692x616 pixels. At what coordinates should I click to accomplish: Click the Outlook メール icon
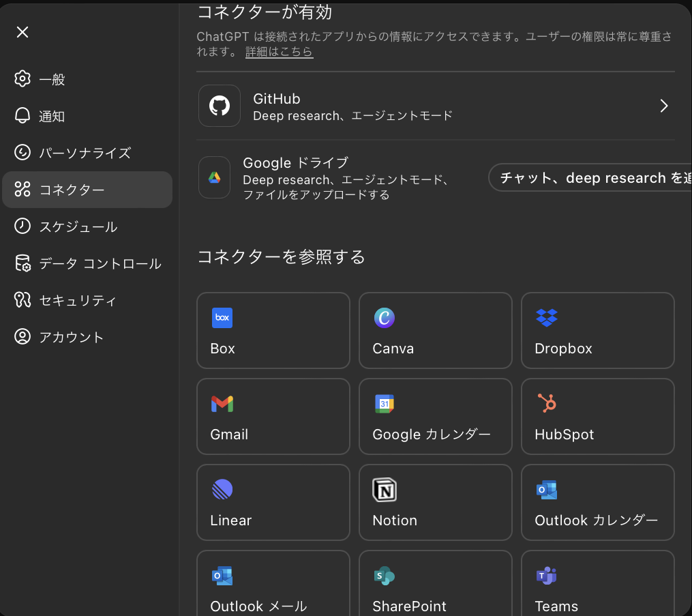pos(222,576)
